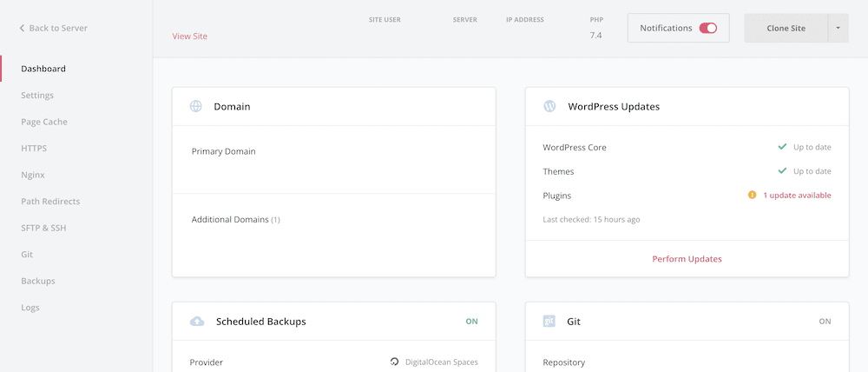
Task: Click the View Site link
Action: click(x=190, y=36)
